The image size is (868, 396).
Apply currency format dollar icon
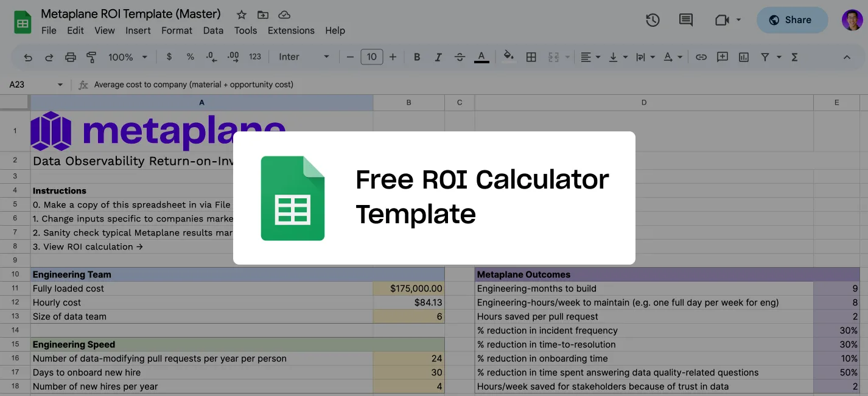tap(169, 57)
